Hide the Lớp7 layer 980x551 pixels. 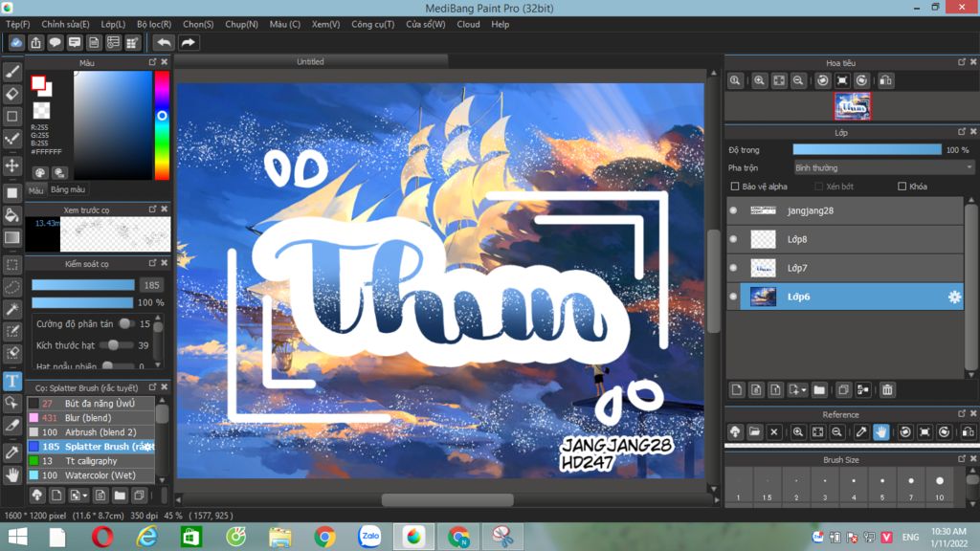(733, 268)
